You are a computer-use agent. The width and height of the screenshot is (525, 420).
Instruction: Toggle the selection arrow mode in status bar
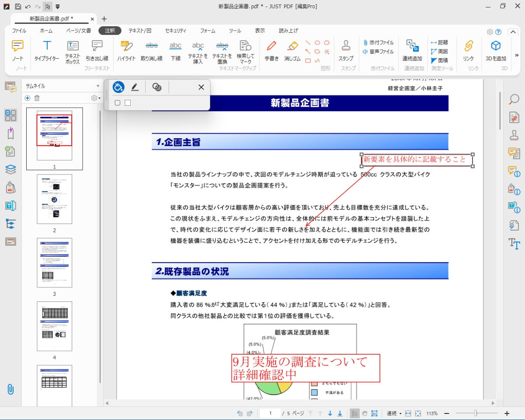[355, 413]
